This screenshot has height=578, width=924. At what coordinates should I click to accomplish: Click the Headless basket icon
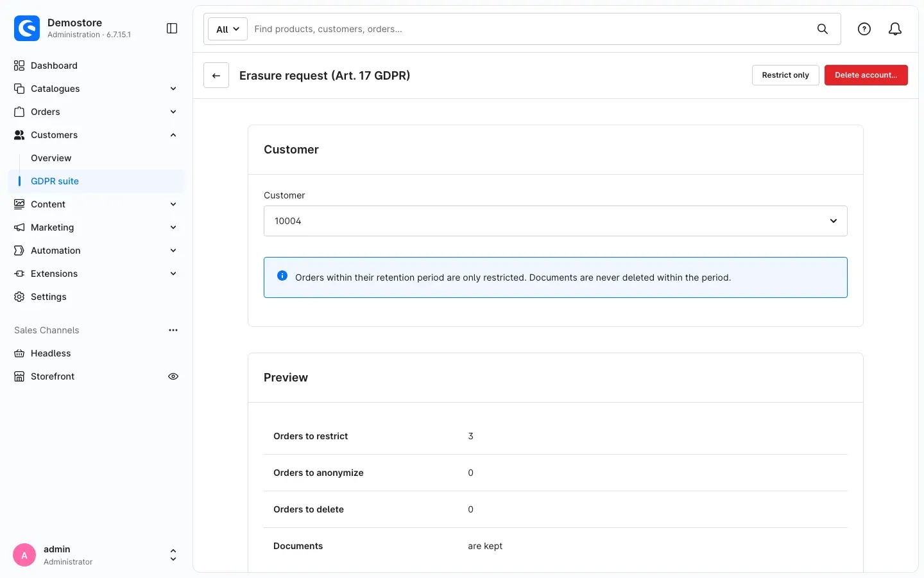tap(19, 353)
